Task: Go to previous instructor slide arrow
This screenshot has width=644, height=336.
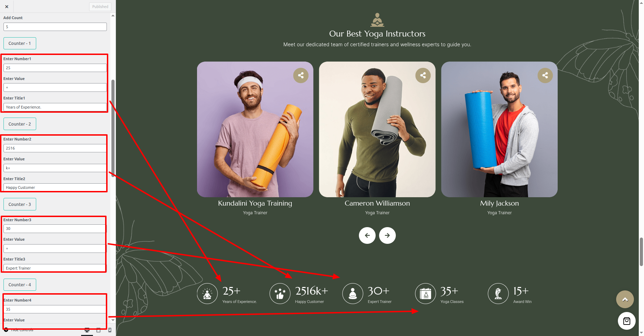Action: [x=367, y=235]
